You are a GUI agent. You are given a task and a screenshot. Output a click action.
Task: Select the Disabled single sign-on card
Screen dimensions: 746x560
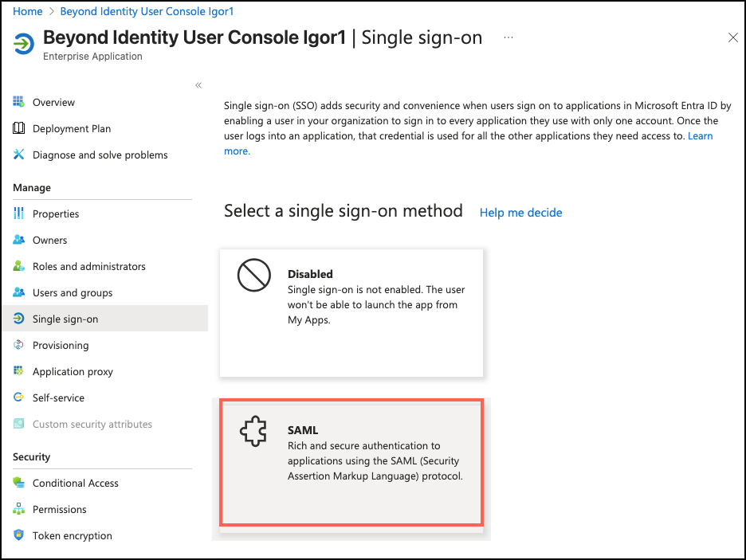[351, 312]
